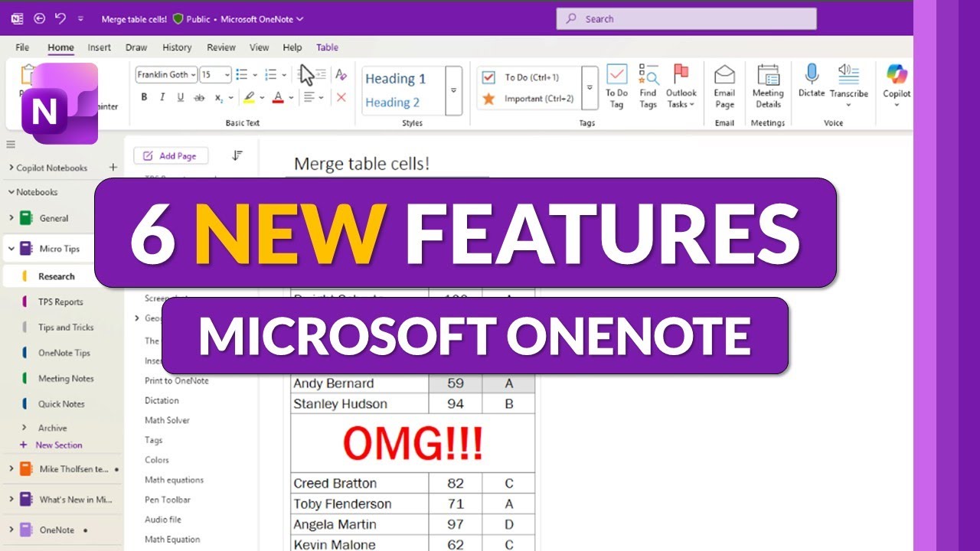
Task: Open the Math Solver page
Action: coord(167,420)
